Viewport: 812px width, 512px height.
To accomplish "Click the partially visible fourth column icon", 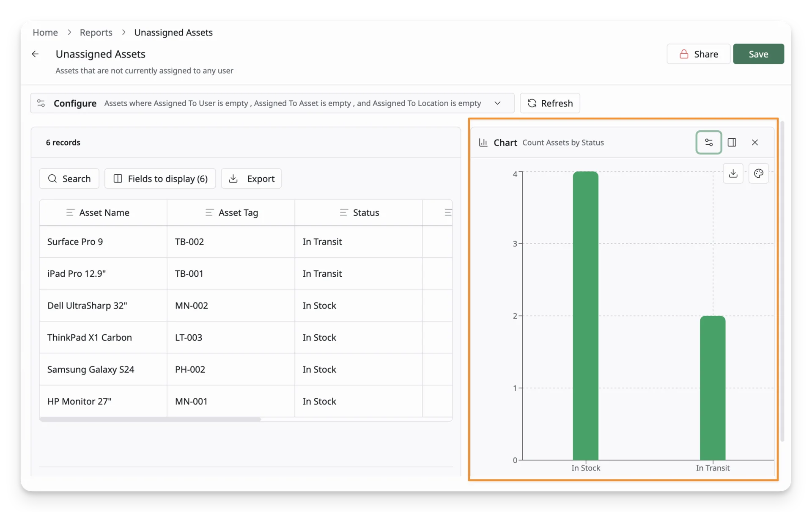I will [448, 212].
